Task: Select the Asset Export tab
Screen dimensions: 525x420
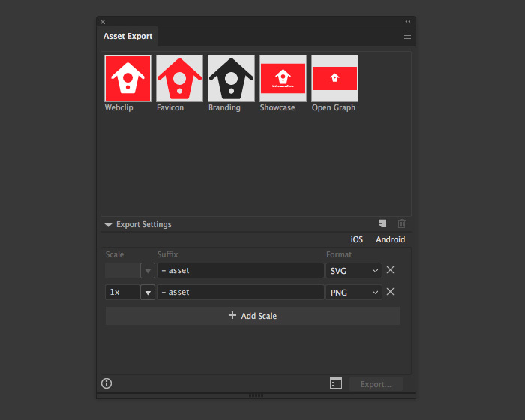Action: pyautogui.click(x=128, y=36)
